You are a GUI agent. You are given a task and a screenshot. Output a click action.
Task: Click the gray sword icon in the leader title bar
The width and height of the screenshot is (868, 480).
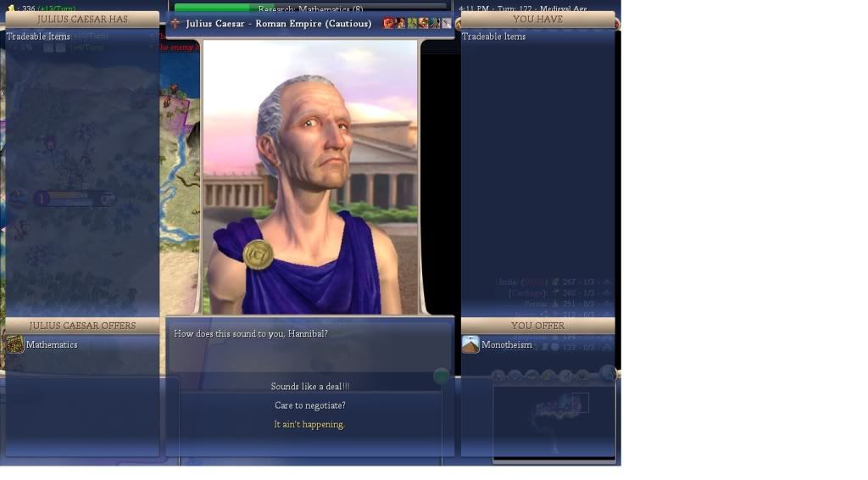[447, 23]
